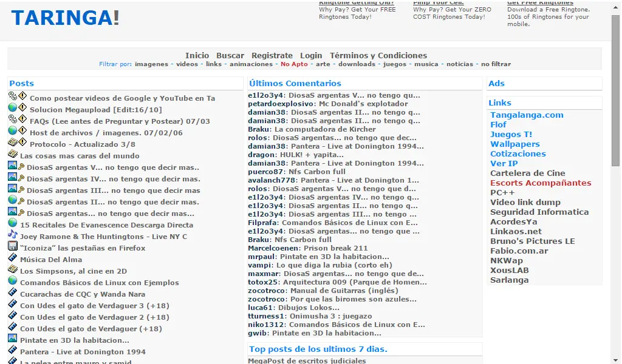Filter posts by arte
The width and height of the screenshot is (622, 364).
[323, 64]
